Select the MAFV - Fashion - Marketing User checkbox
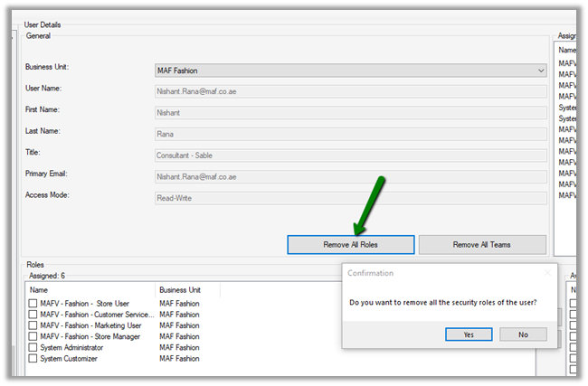588x386 pixels. [x=33, y=325]
